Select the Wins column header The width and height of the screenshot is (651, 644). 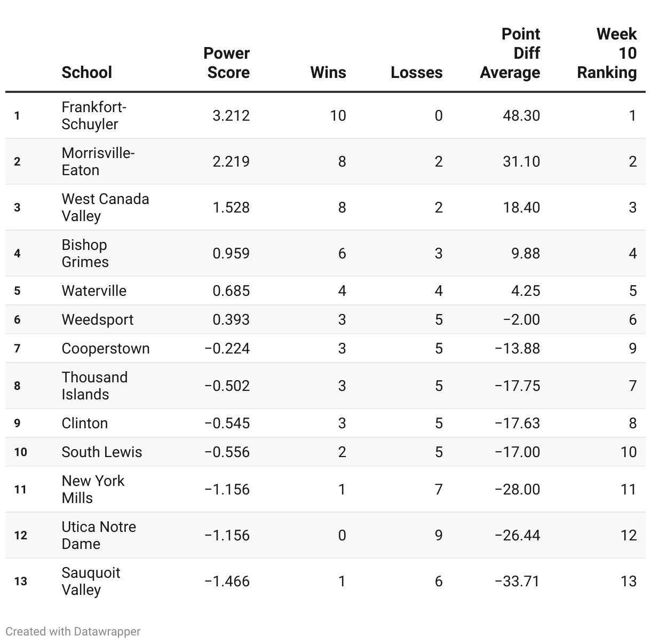tap(328, 73)
